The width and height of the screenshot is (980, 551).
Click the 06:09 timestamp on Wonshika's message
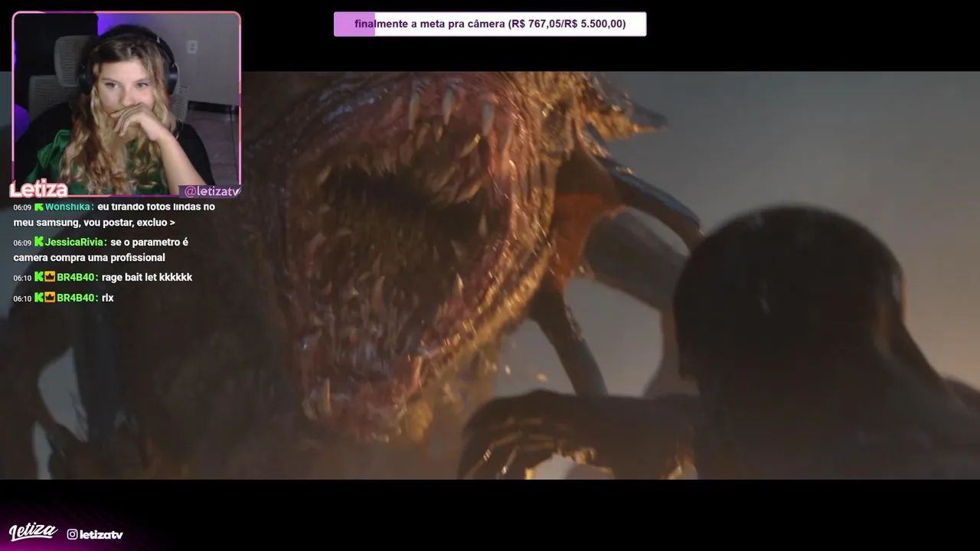click(x=22, y=207)
